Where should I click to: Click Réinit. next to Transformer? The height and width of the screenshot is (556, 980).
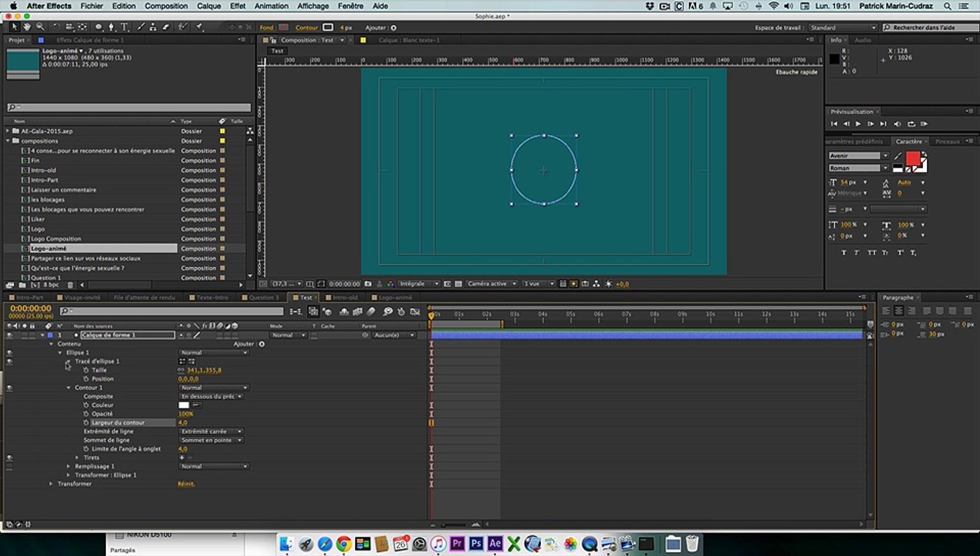pos(186,483)
